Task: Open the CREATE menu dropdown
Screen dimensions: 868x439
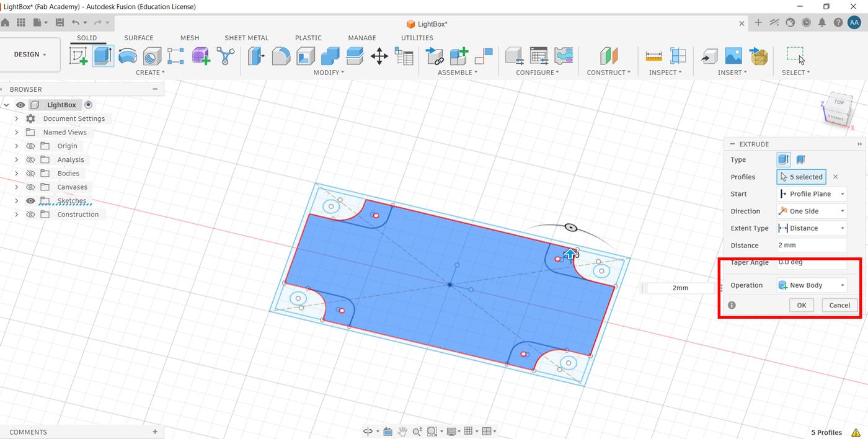Action: point(151,73)
